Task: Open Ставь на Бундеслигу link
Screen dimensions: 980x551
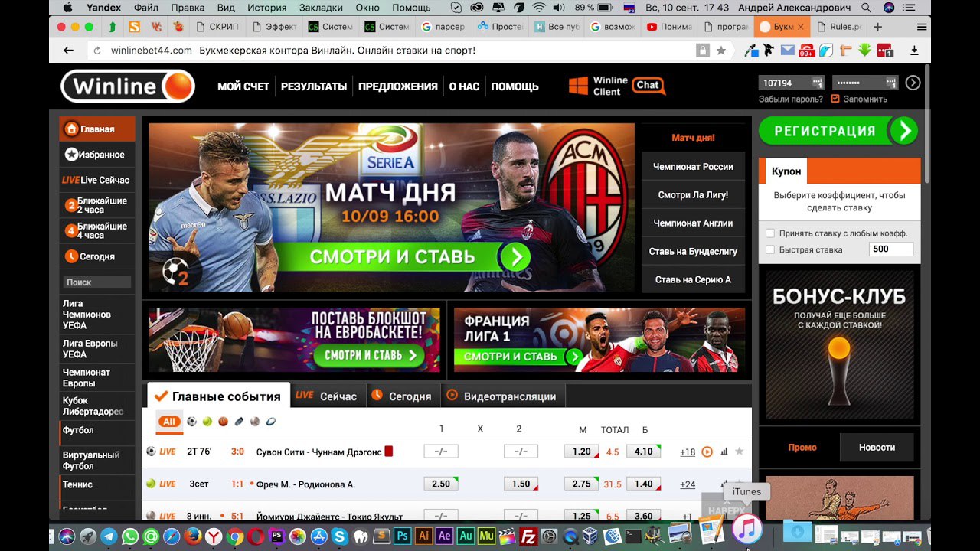Action: (693, 251)
